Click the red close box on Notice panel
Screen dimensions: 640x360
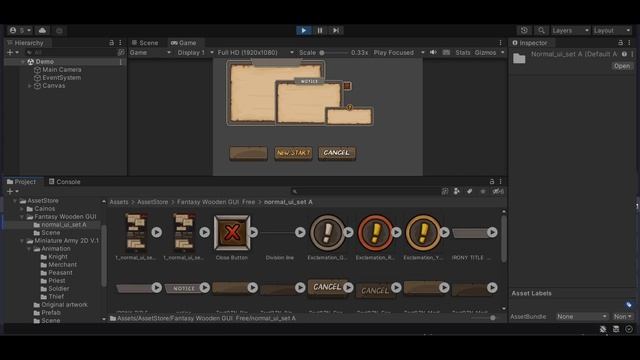[x=347, y=86]
